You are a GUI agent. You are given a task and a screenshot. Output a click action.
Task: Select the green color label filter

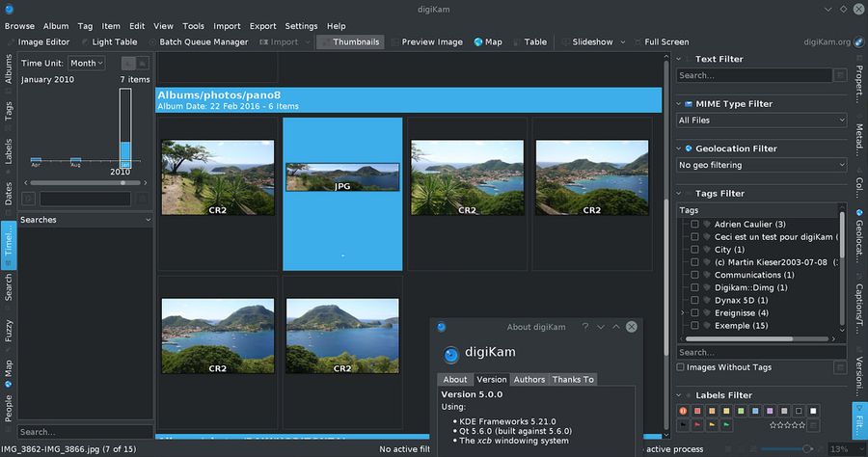pyautogui.click(x=741, y=411)
